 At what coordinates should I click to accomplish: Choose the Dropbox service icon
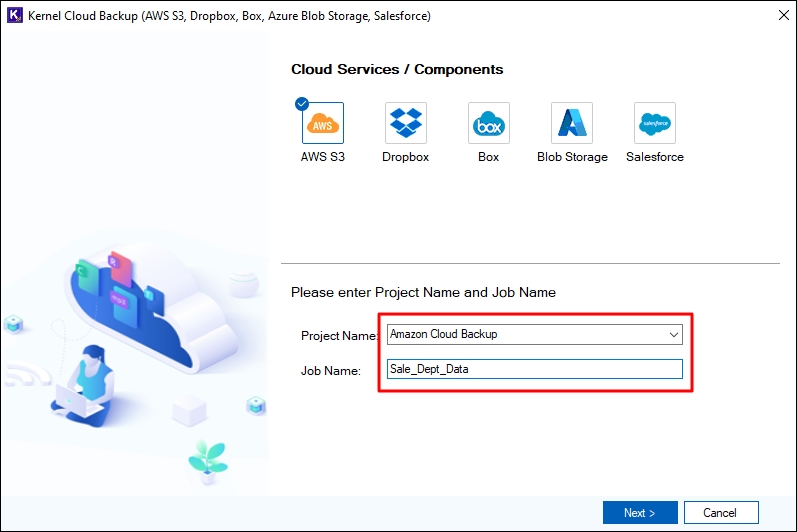(x=406, y=123)
